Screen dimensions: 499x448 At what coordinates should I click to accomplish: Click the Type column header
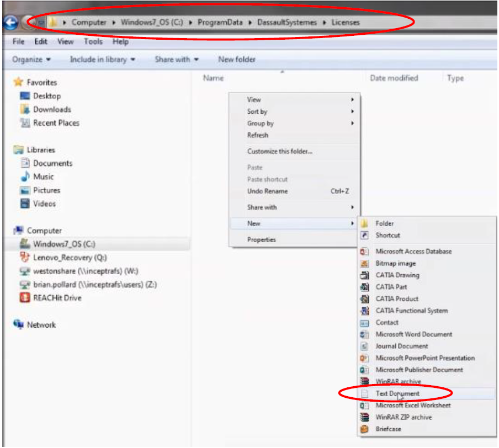point(455,78)
